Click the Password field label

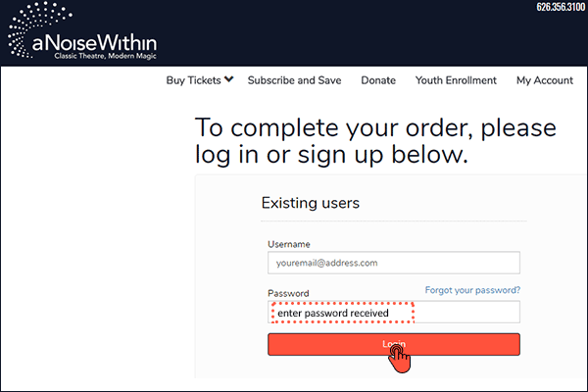(x=288, y=293)
